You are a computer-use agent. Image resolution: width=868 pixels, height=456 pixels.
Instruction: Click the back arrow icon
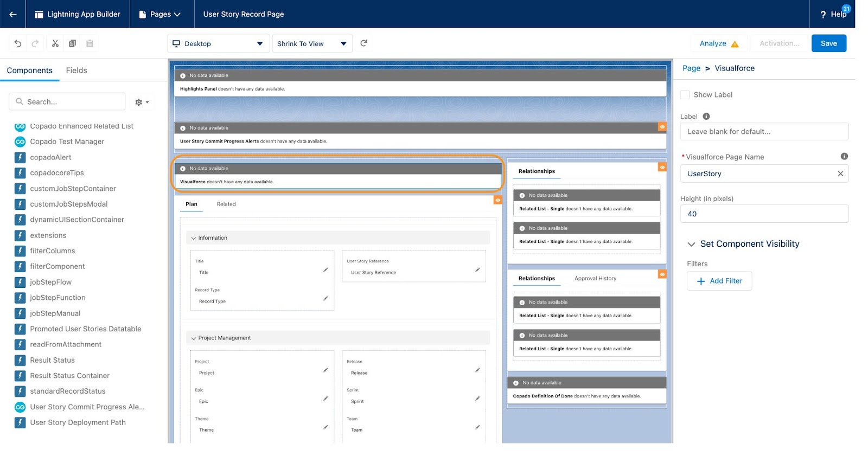(13, 14)
